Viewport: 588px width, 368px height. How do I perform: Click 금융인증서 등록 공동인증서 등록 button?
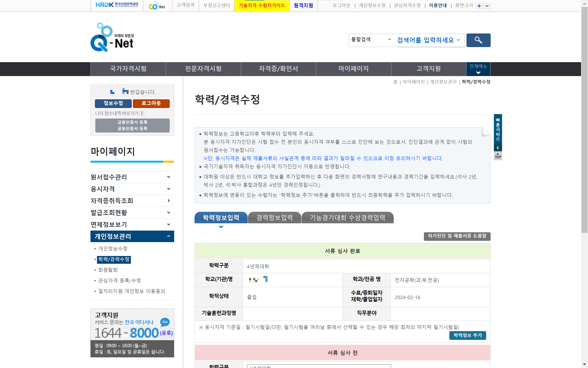133,125
